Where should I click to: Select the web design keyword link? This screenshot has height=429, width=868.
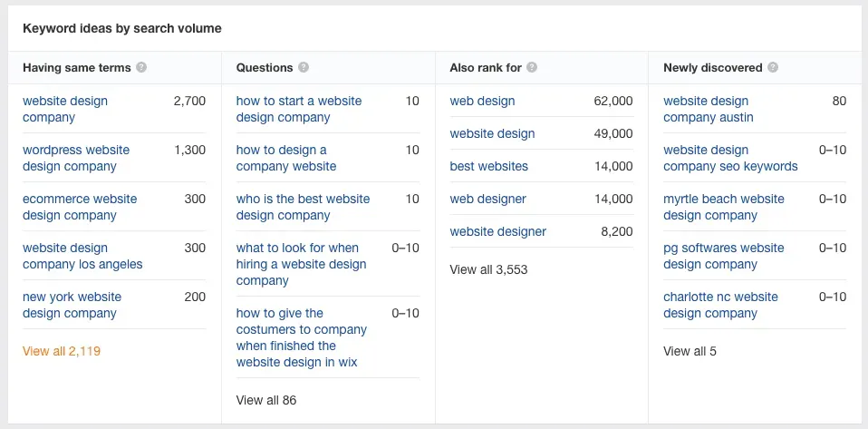(482, 101)
